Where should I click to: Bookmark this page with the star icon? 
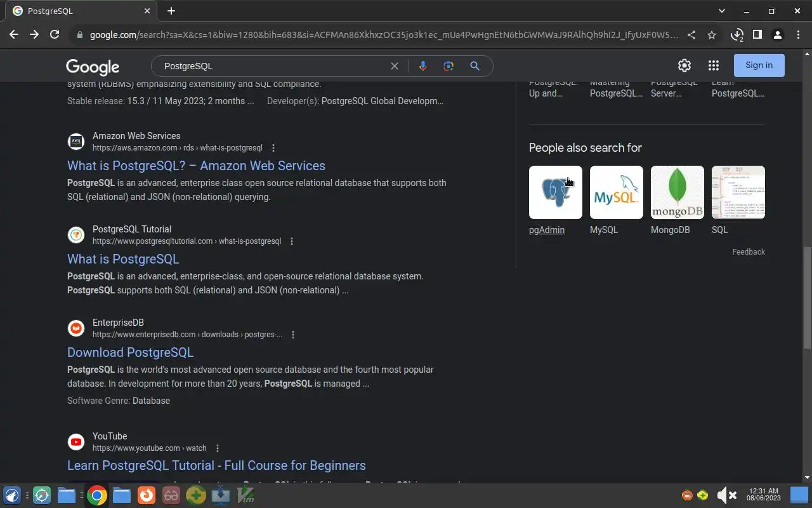[x=712, y=35]
